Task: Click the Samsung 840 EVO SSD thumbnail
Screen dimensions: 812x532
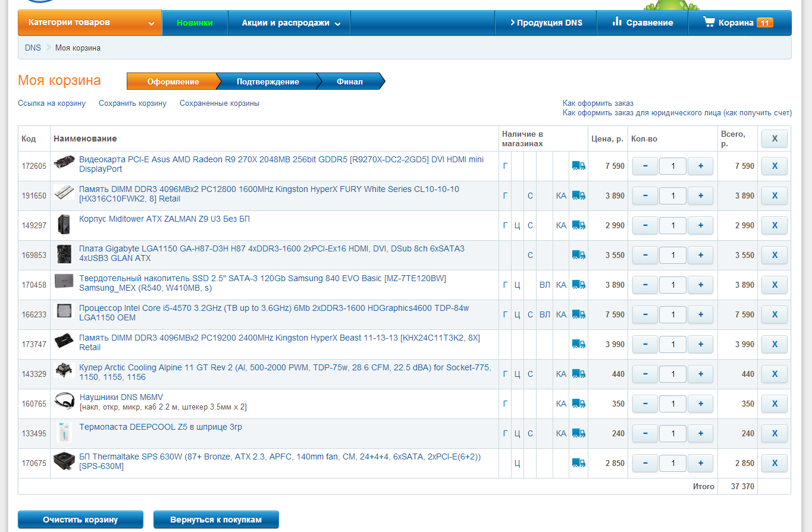Action: click(x=64, y=282)
